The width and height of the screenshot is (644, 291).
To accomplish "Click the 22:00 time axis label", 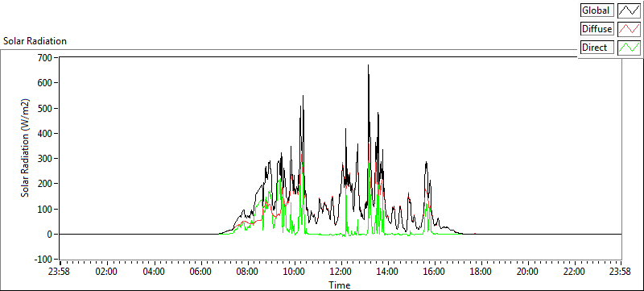I will tap(575, 272).
